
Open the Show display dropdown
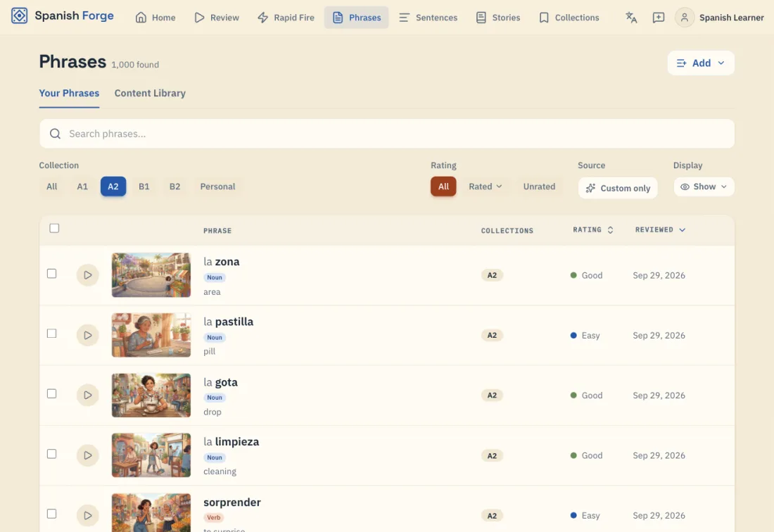[x=704, y=186]
